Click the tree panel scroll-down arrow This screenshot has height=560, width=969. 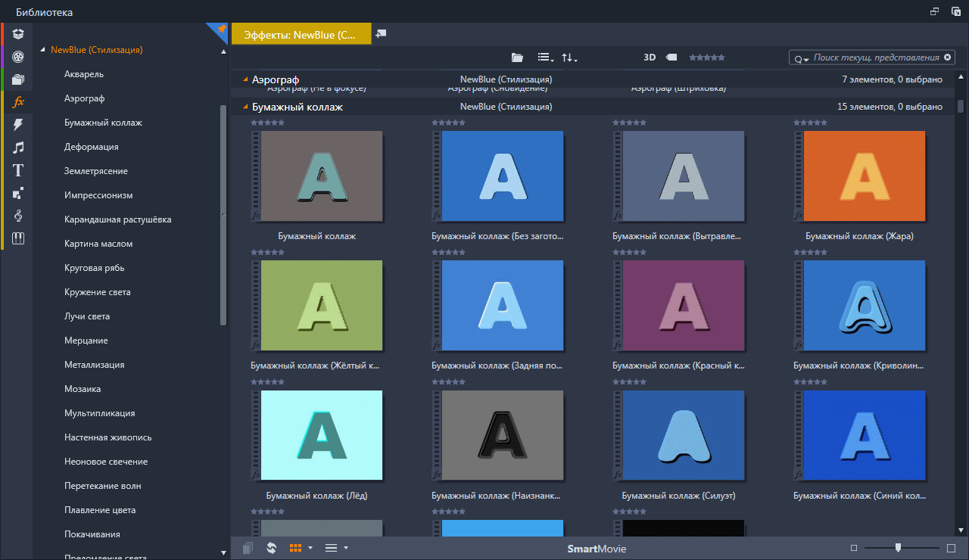point(223,553)
